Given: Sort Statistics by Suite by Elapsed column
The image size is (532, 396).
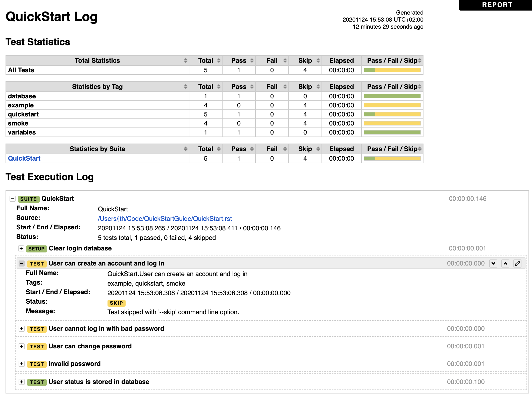Looking at the screenshot, I should point(341,149).
